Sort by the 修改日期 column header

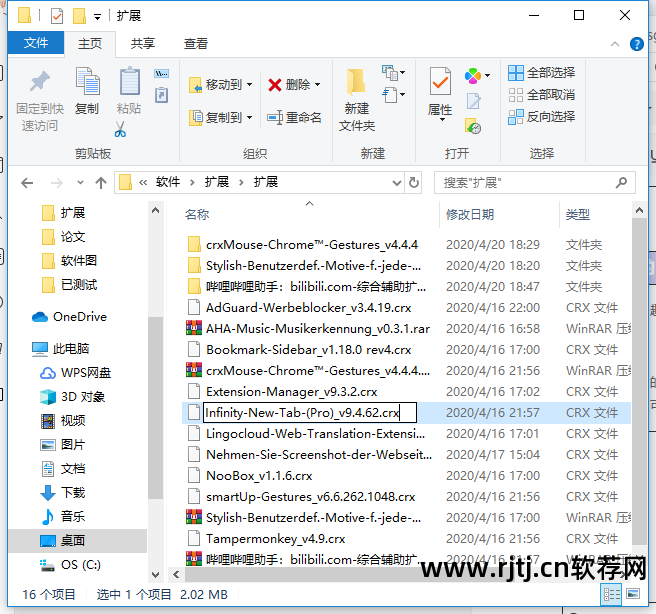470,215
